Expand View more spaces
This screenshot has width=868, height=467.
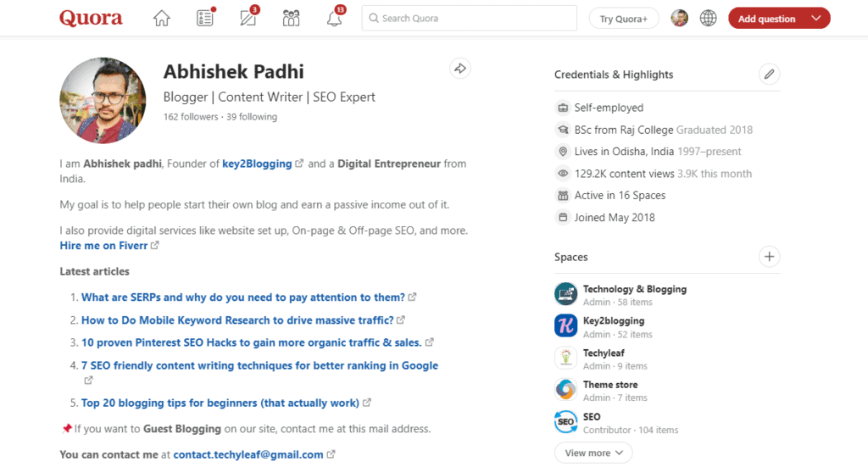pyautogui.click(x=593, y=453)
